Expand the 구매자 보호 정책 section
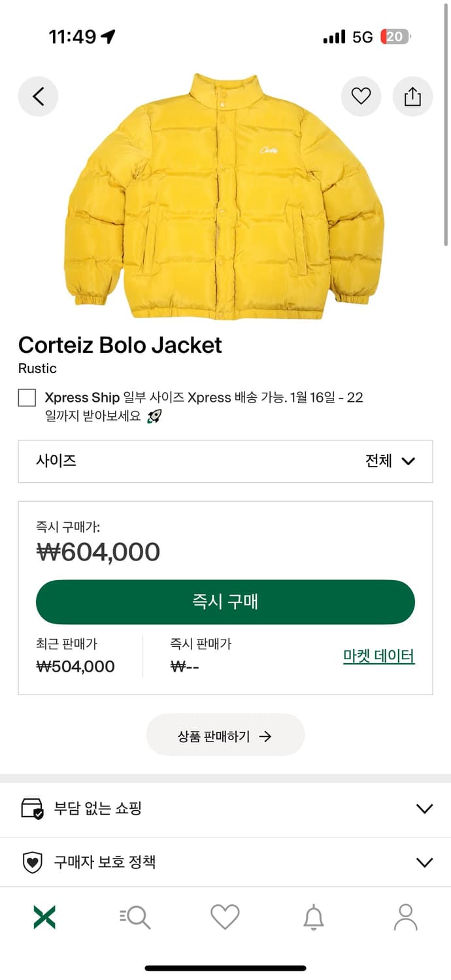 225,862
